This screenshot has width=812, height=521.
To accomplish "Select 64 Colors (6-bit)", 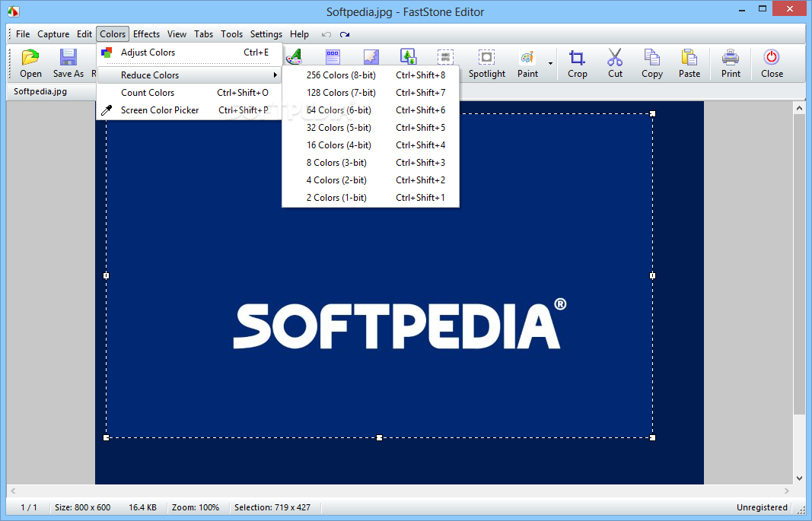I will 371,110.
